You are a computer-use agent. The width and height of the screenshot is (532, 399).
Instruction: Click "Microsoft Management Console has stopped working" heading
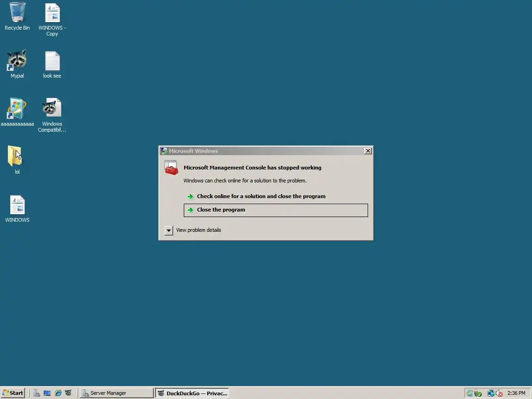253,168
